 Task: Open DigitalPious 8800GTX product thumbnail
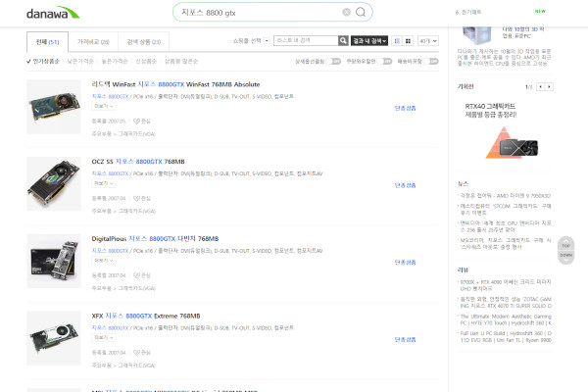point(54,261)
